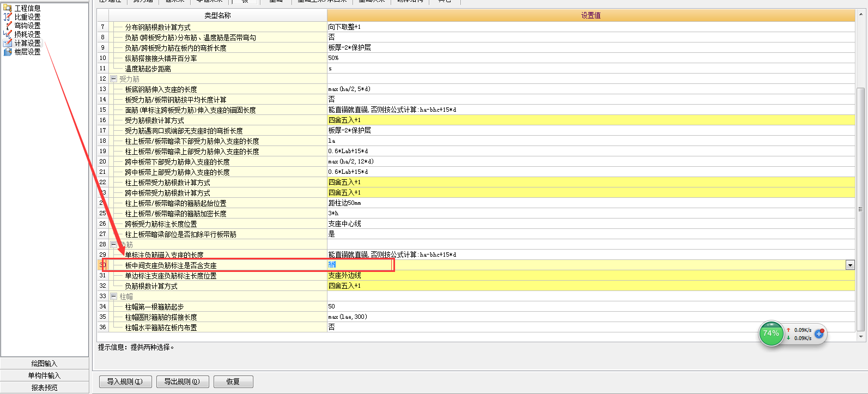Open 报表预览 panel
Image resolution: width=868 pixels, height=394 pixels.
pyautogui.click(x=44, y=387)
